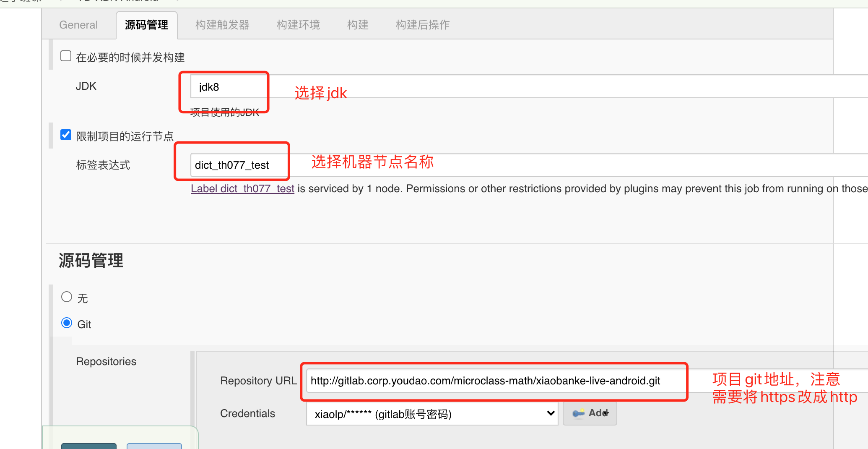Select the 源码管理 tab

coord(146,24)
